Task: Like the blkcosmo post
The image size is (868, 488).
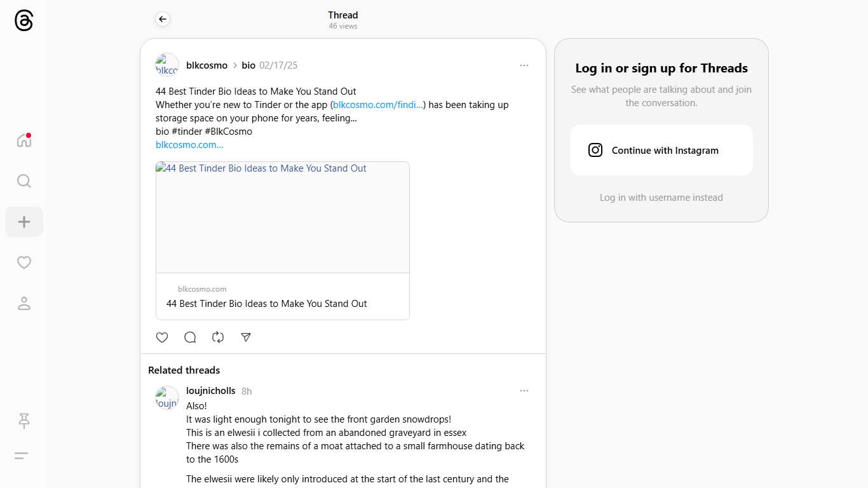Action: [x=162, y=337]
